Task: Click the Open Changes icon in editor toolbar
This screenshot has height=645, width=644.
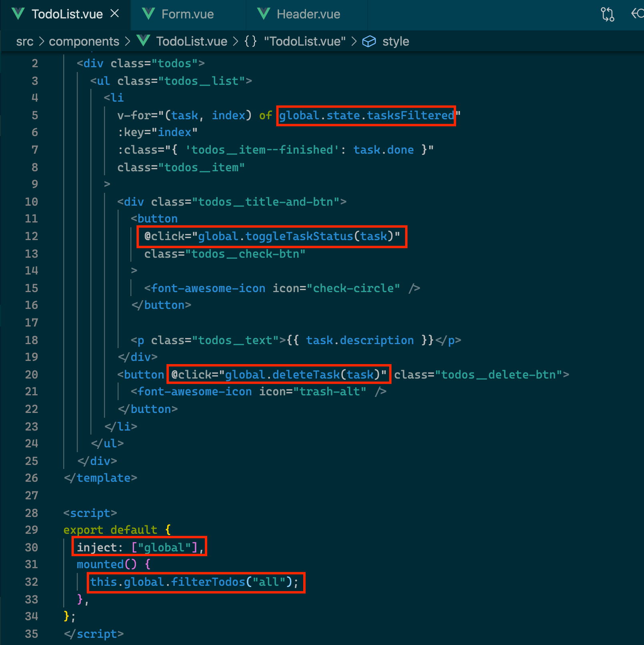Action: tap(607, 14)
